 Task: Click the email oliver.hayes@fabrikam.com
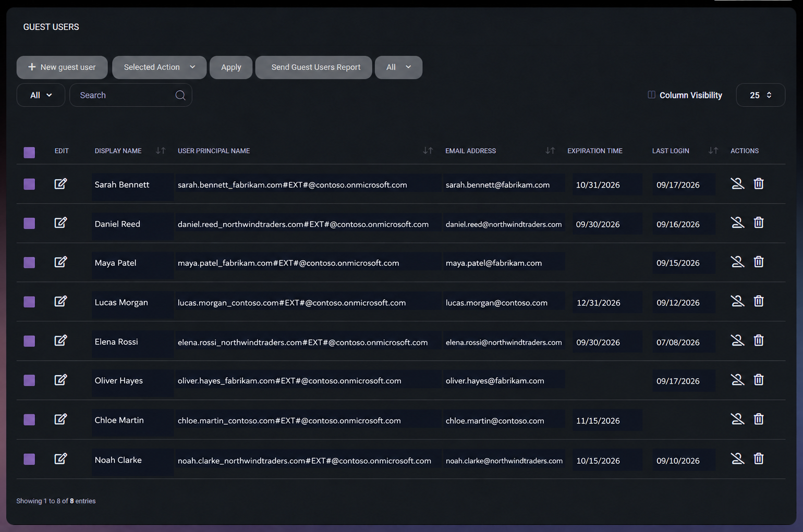click(x=495, y=381)
